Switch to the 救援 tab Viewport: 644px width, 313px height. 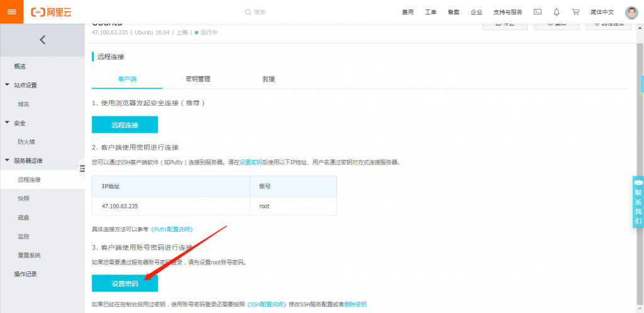[x=269, y=79]
